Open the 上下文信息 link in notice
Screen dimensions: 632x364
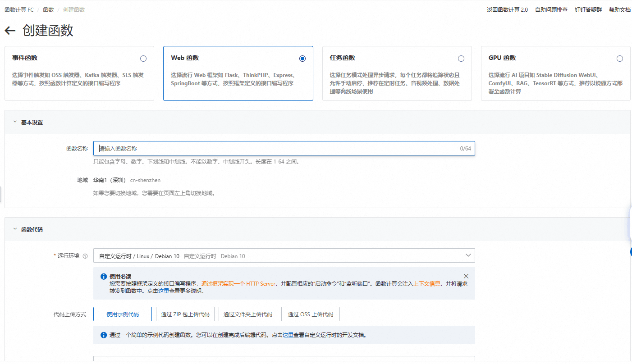426,284
